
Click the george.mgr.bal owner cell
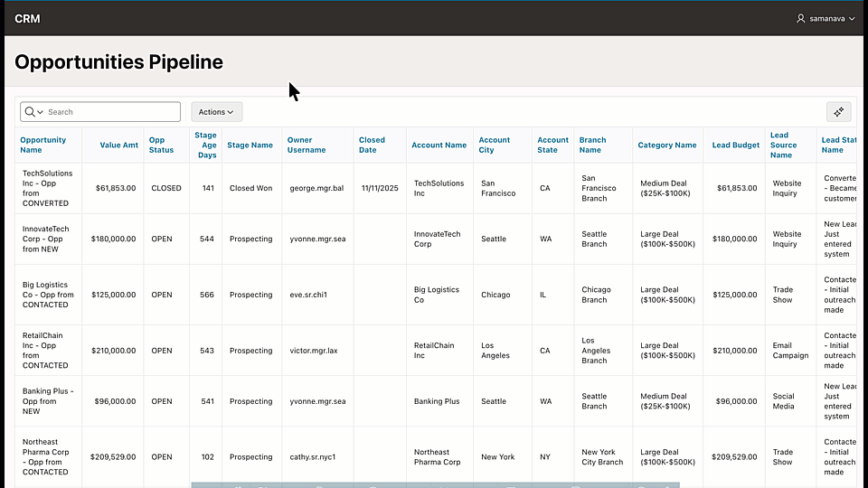click(x=316, y=188)
